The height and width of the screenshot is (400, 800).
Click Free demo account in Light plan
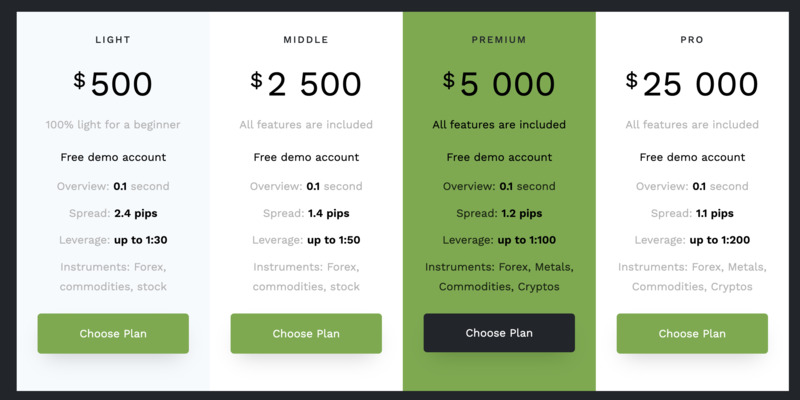[x=113, y=157]
